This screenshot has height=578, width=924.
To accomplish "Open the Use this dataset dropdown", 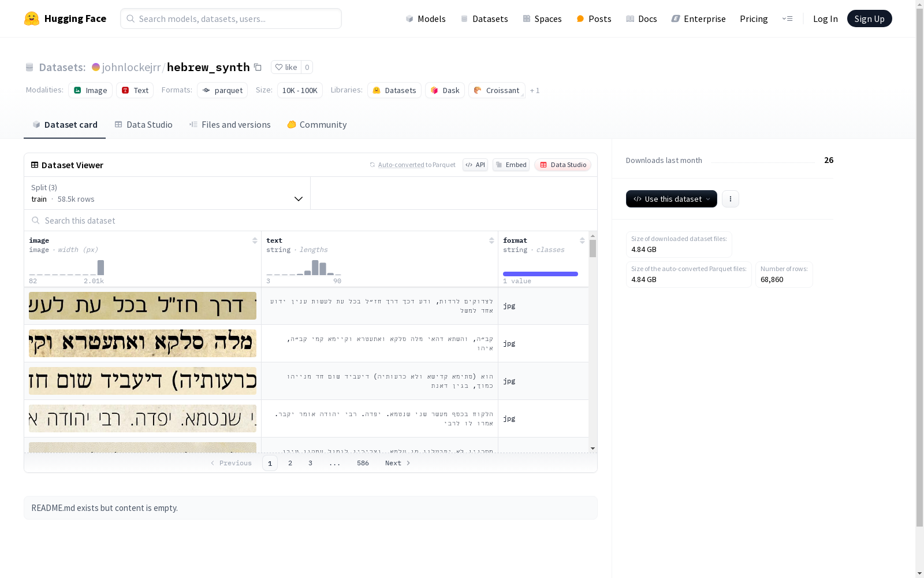I will click(x=672, y=199).
